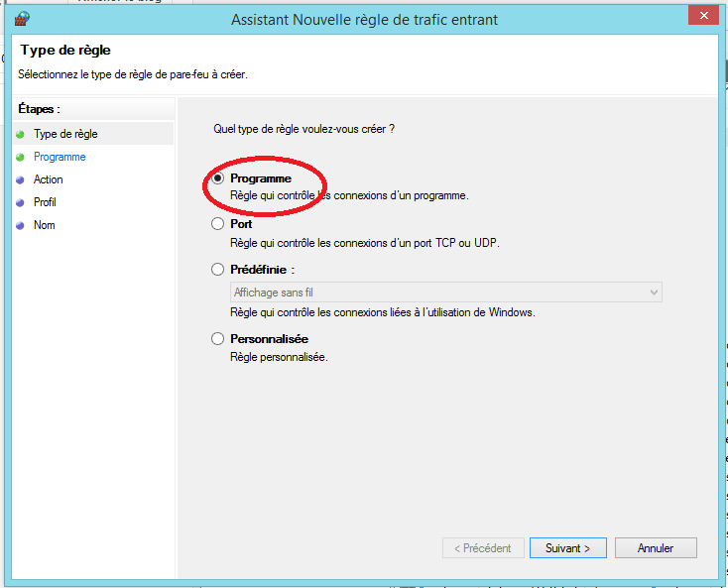Open the Affichage sans fil dropdown
728x588 pixels.
pyautogui.click(x=446, y=293)
